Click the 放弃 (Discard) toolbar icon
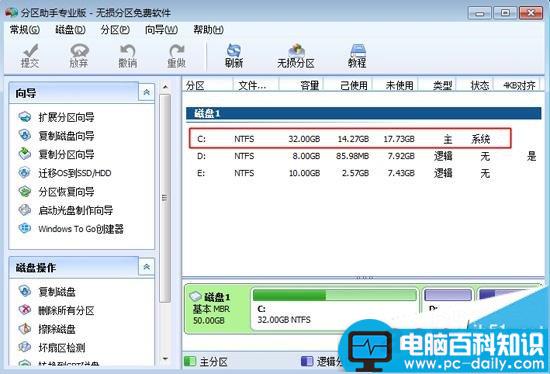Image resolution: width=550 pixels, height=374 pixels. point(79,56)
